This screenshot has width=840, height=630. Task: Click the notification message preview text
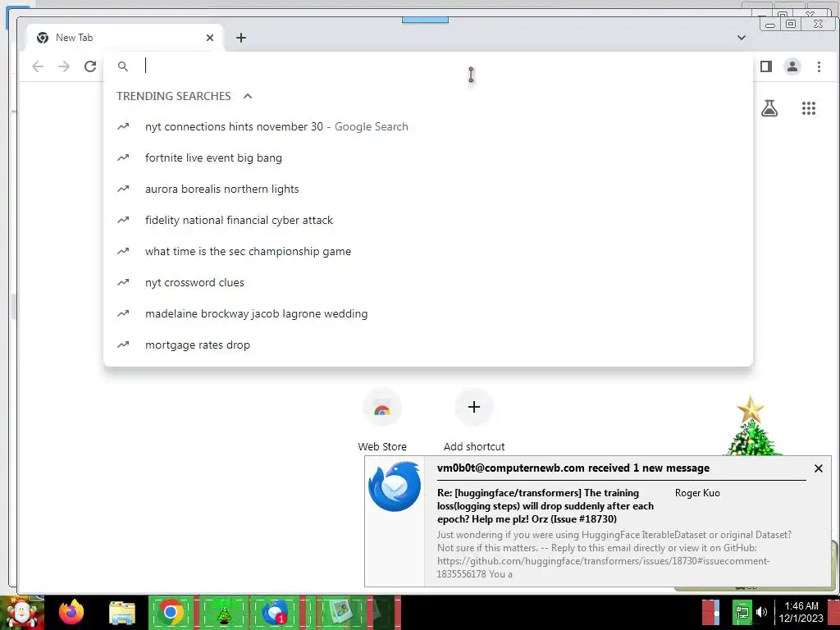pos(614,554)
